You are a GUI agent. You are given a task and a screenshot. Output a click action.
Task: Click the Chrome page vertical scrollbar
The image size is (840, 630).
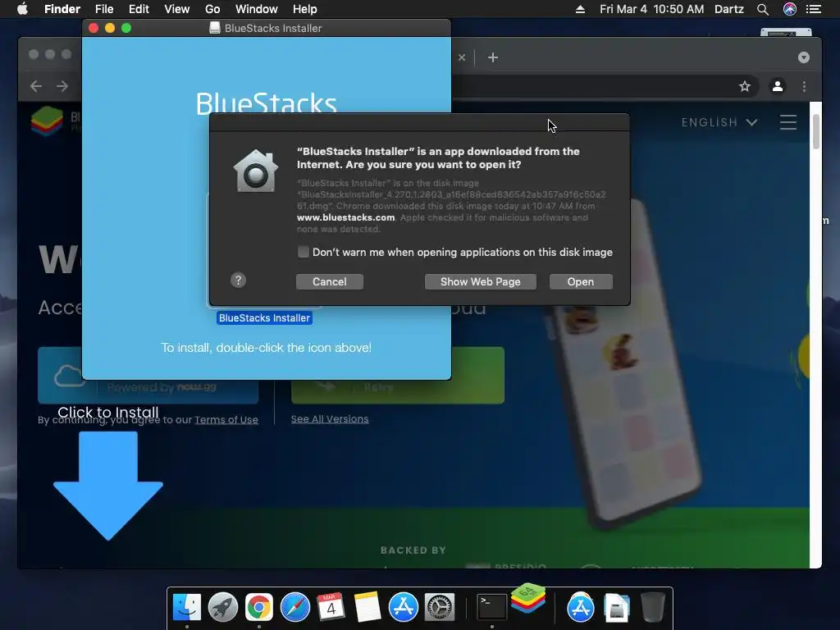tap(816, 131)
